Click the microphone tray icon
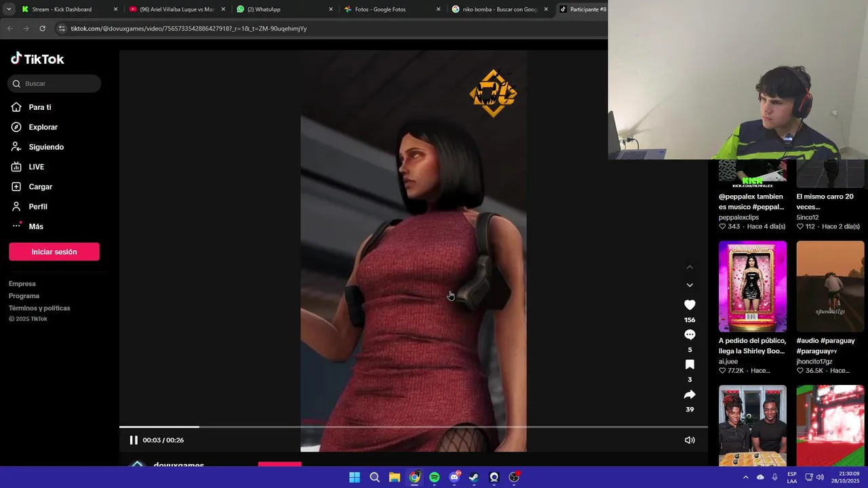 tap(774, 477)
